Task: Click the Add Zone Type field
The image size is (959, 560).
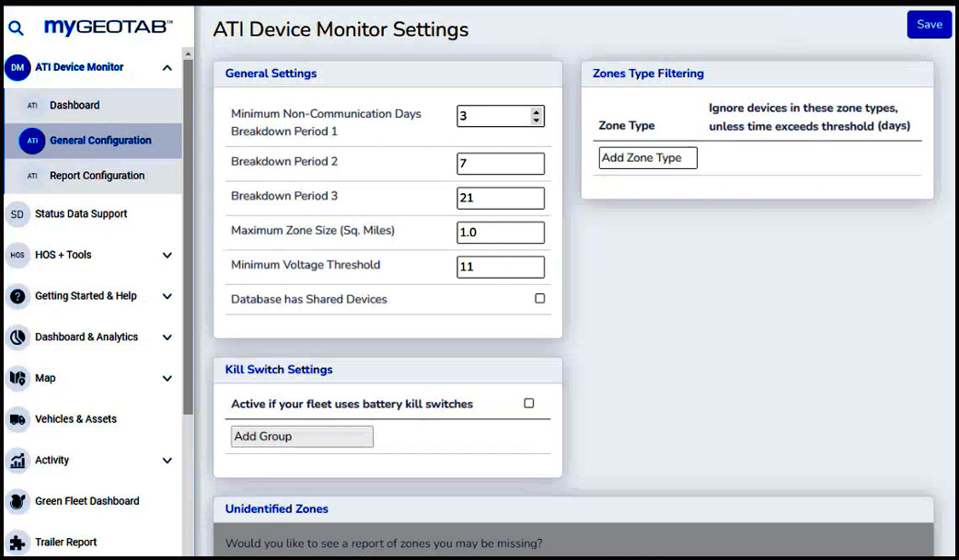Action: pyautogui.click(x=647, y=158)
